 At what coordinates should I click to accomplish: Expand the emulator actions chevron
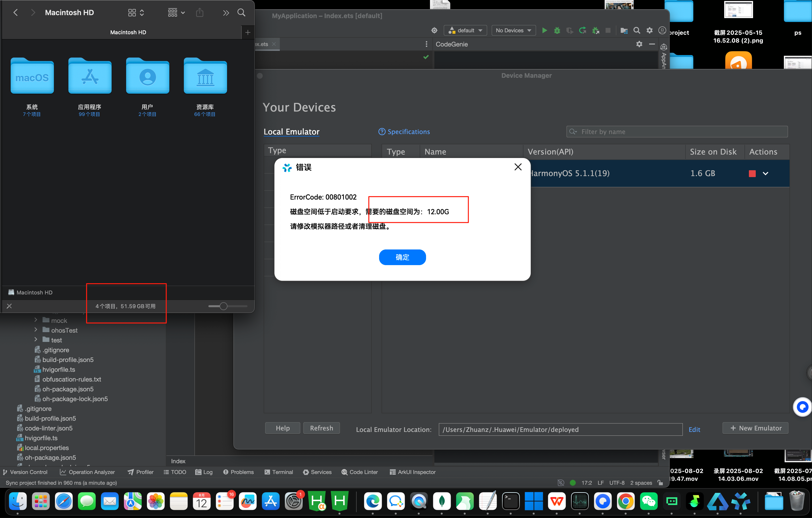[766, 173]
